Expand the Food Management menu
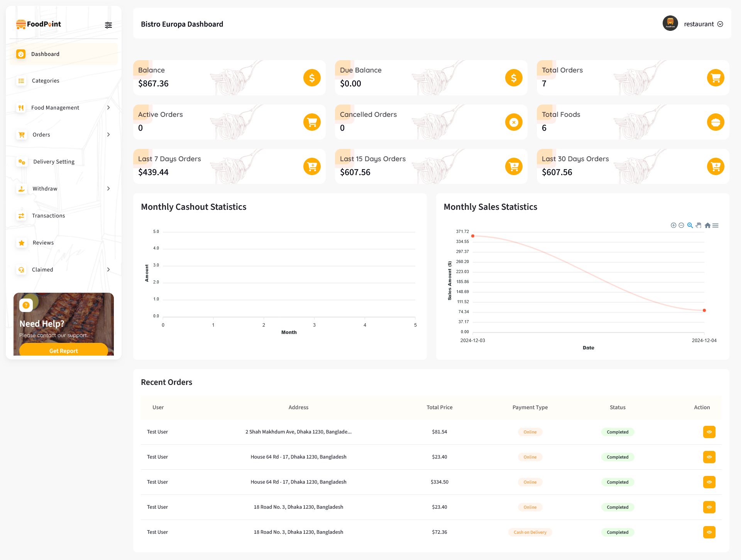The height and width of the screenshot is (560, 741). point(108,108)
